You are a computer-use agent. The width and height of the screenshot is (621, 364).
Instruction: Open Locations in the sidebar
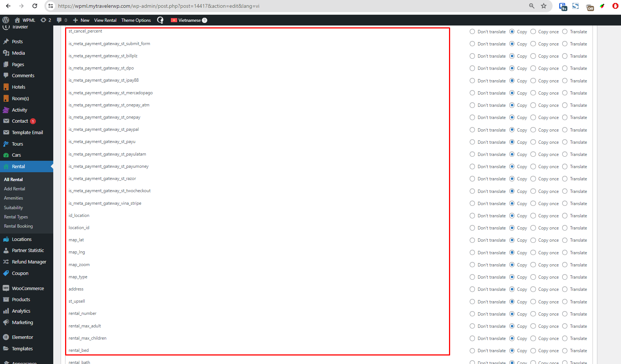(21, 239)
